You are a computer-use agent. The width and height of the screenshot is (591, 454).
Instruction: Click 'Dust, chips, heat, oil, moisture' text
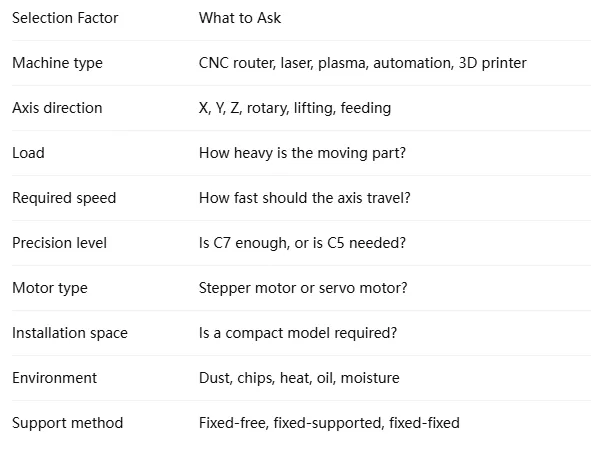click(x=299, y=378)
